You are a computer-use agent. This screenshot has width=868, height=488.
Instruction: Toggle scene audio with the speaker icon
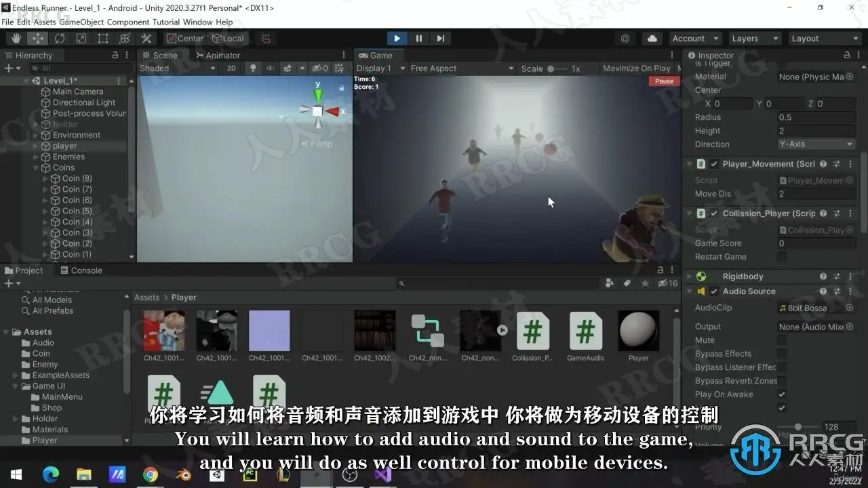[x=271, y=68]
